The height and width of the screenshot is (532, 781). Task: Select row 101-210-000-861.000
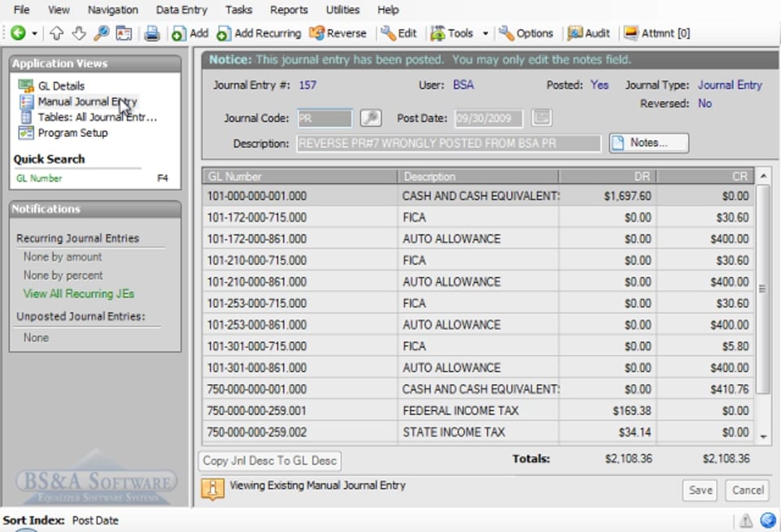tap(478, 281)
